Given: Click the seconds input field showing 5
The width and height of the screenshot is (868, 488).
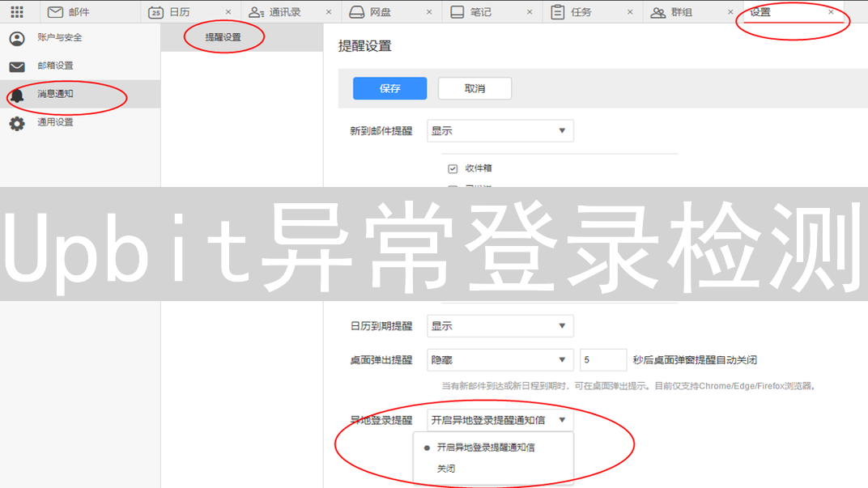Looking at the screenshot, I should click(603, 360).
